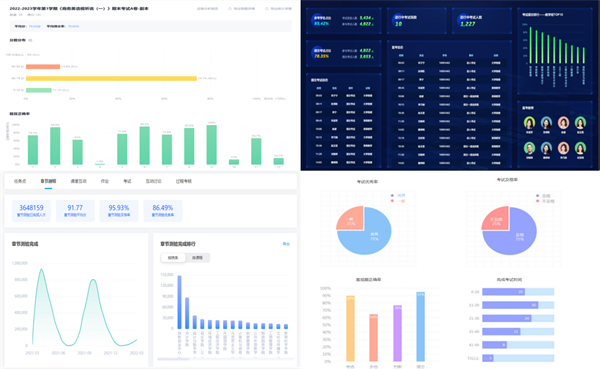Click the man's avatar starting the dark dashboard's bottom row
The width and height of the screenshot is (600, 369).
(x=529, y=148)
